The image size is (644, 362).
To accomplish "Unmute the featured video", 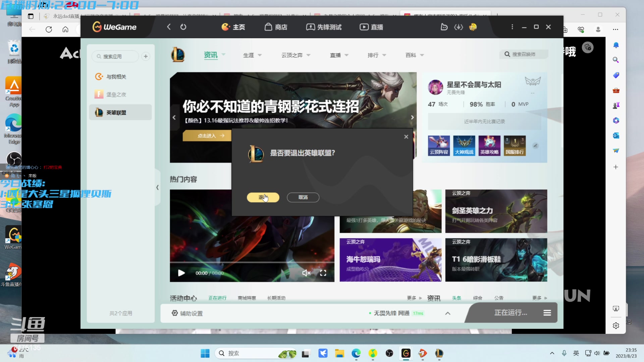I will point(306,273).
